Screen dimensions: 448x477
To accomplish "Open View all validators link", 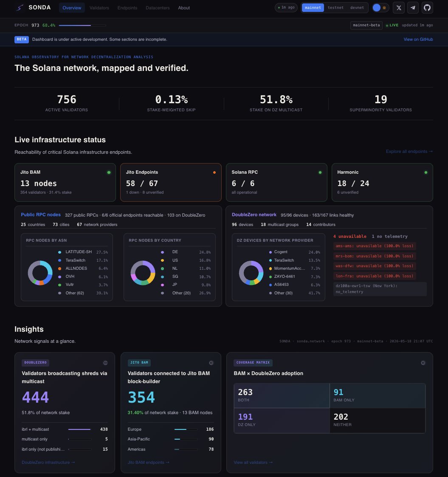I will tap(253, 462).
